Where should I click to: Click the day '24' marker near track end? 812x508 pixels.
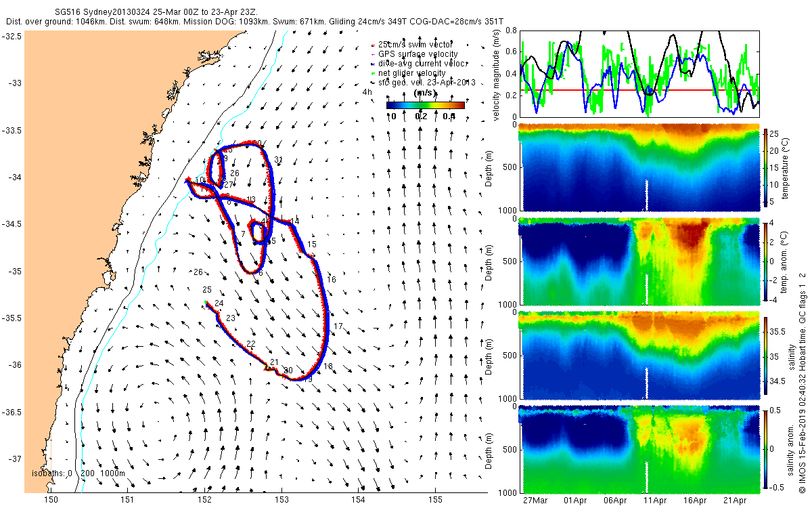tap(219, 303)
